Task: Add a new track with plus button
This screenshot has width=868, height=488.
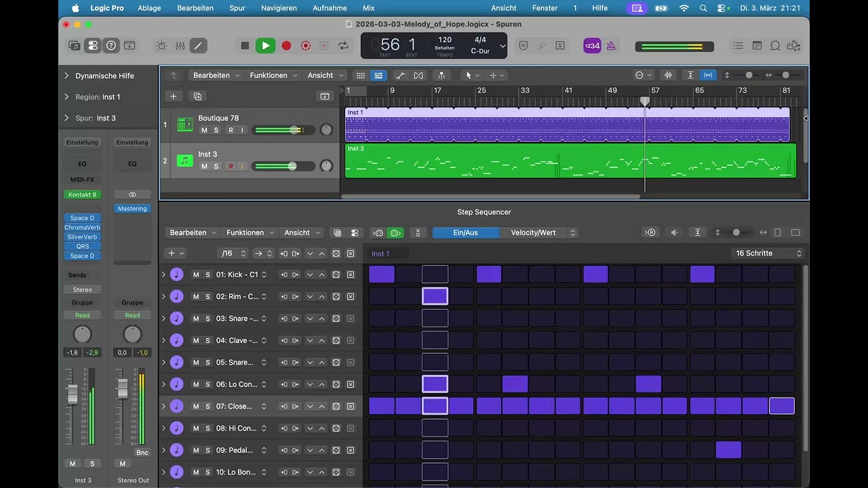Action: click(x=173, y=96)
